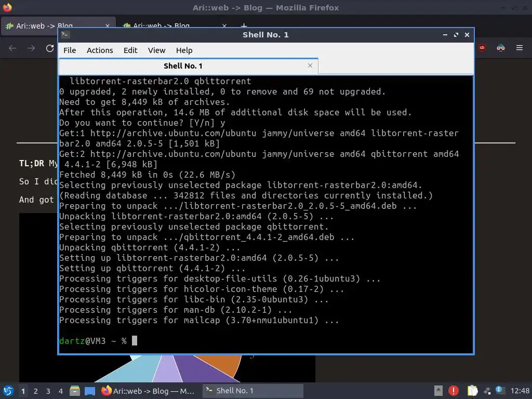Reload the Firefox page
Image resolution: width=532 pixels, height=399 pixels.
coord(50,48)
